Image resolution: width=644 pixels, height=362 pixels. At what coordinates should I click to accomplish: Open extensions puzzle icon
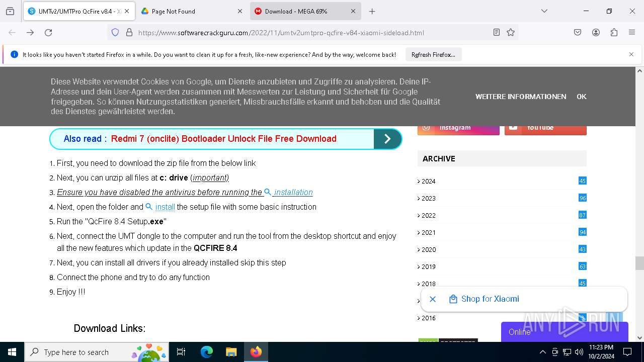[614, 32]
